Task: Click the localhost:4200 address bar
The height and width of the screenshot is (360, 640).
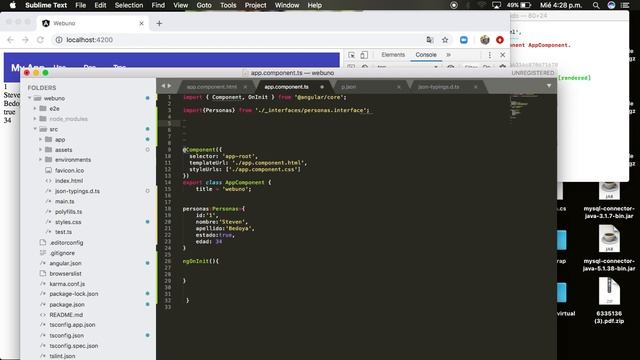Action: 241,40
